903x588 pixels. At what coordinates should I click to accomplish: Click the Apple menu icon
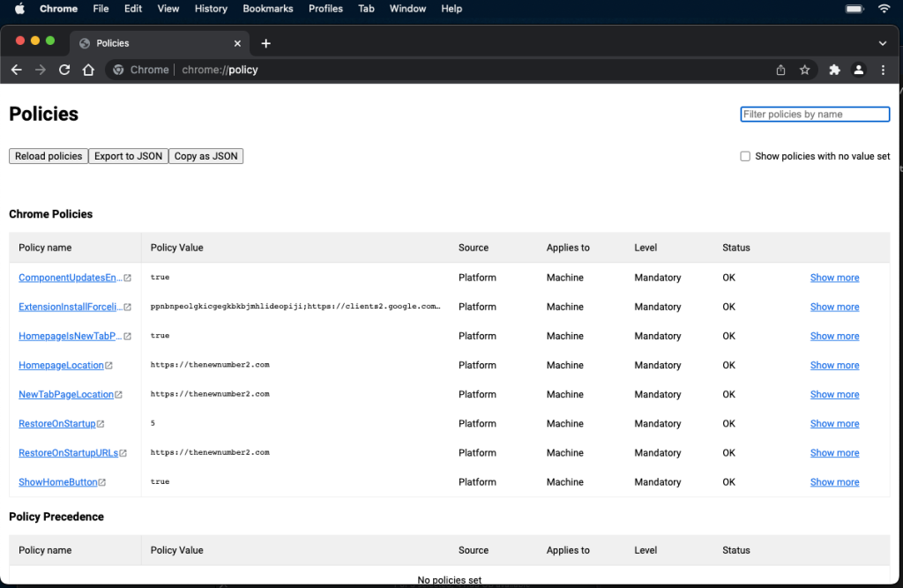(19, 9)
